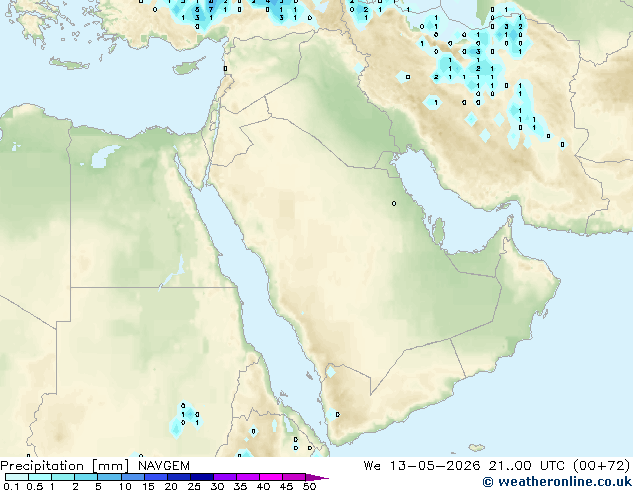The image size is (634, 490).
Task: Click the '45' legend scale label
Action: coord(286,486)
